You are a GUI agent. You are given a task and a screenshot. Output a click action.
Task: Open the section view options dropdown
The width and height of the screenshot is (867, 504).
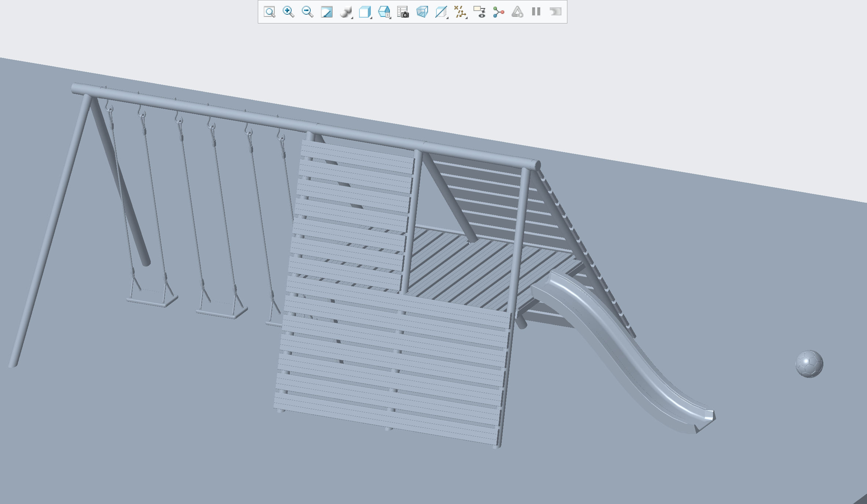pyautogui.click(x=442, y=12)
